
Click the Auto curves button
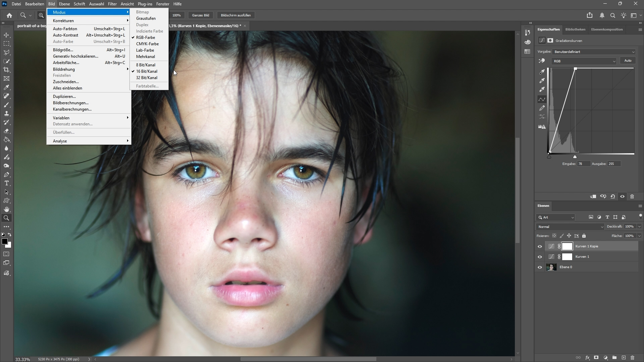[x=628, y=61]
